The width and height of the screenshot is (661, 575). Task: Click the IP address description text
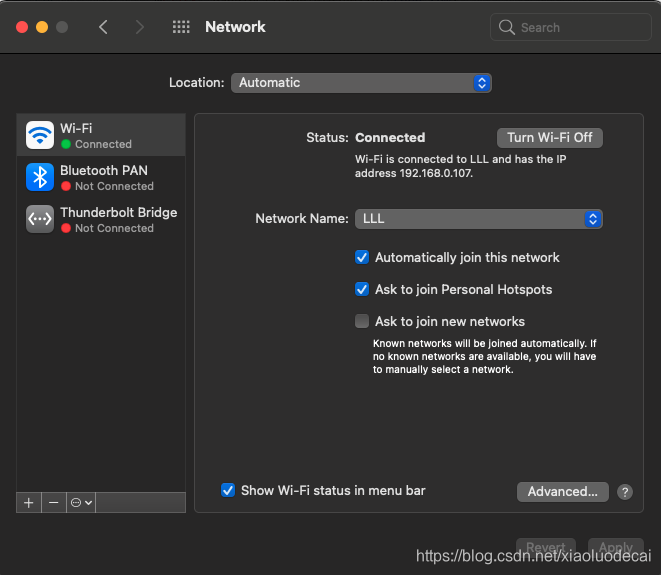460,166
